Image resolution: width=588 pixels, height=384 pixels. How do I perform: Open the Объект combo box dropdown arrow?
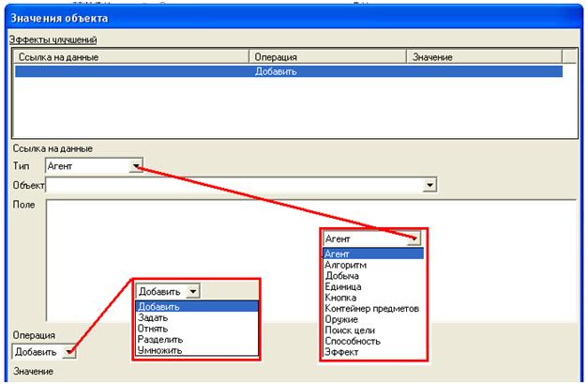(x=430, y=185)
